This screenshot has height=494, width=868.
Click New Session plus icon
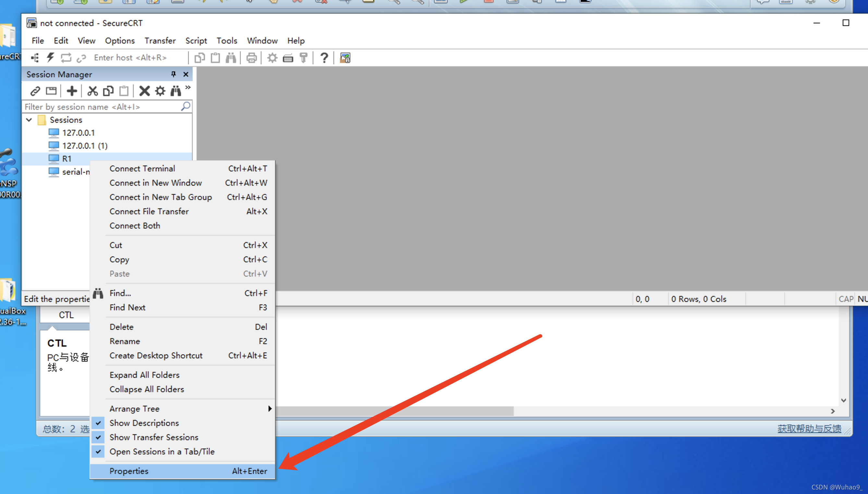(72, 91)
